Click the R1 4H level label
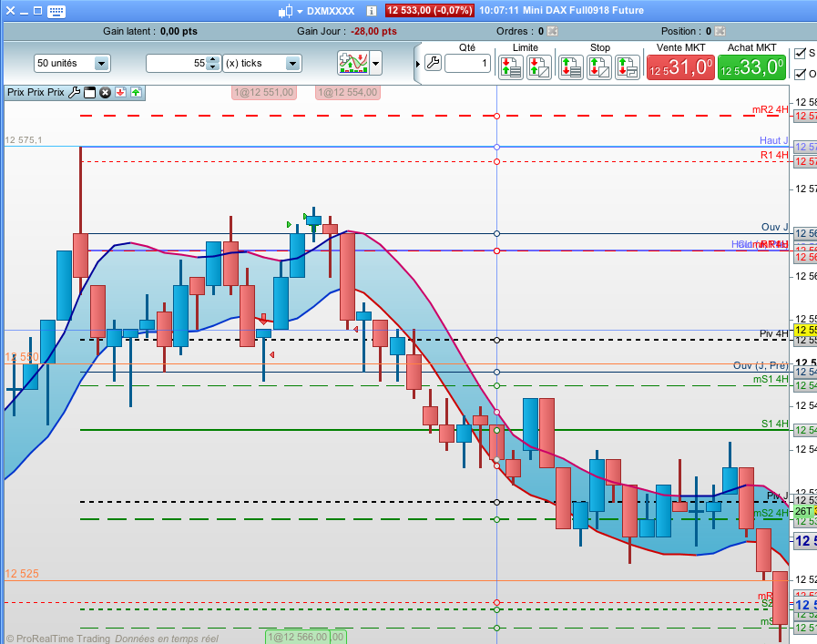 click(774, 155)
